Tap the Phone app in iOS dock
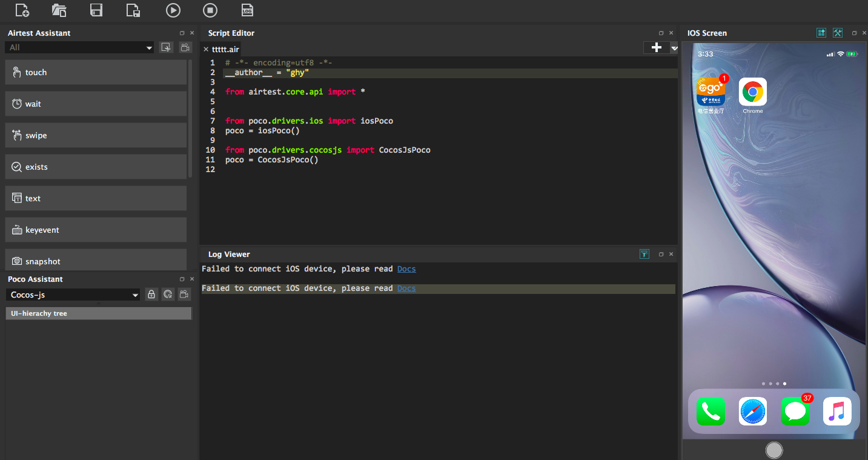The image size is (868, 460). [x=711, y=412]
